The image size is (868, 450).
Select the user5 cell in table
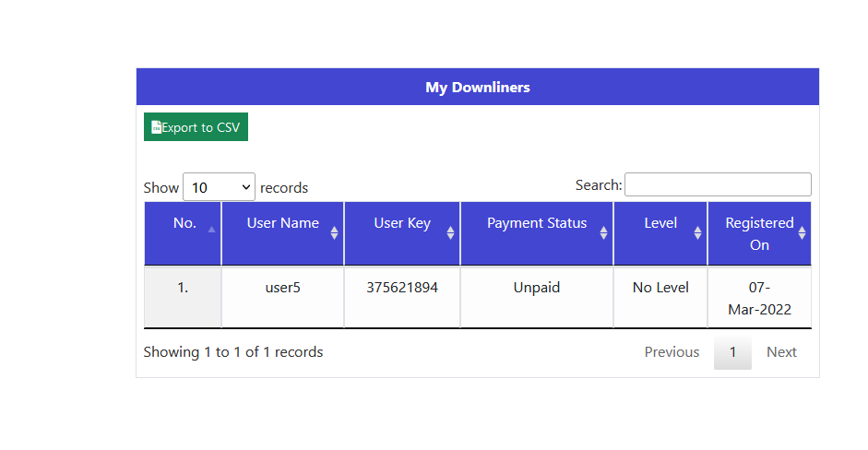282,288
